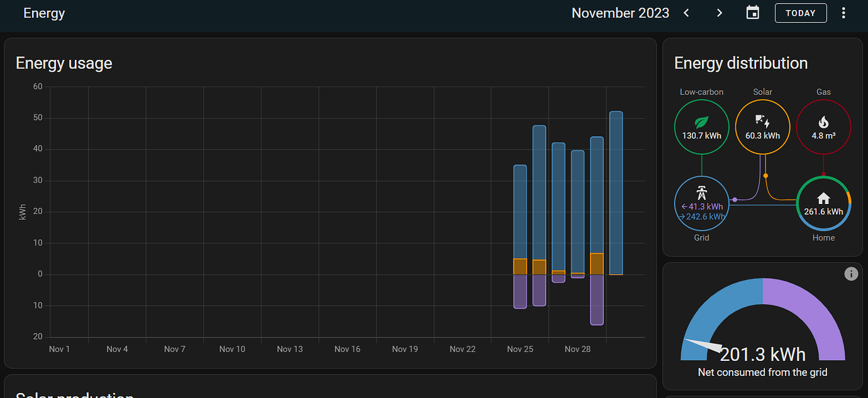Click the Home house icon circle

[823, 204]
